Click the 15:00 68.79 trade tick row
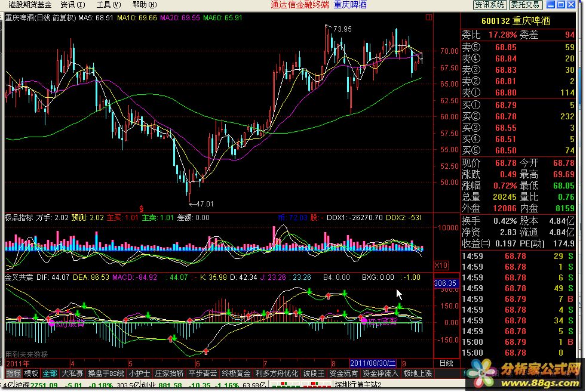586x392 pixels. point(518,342)
